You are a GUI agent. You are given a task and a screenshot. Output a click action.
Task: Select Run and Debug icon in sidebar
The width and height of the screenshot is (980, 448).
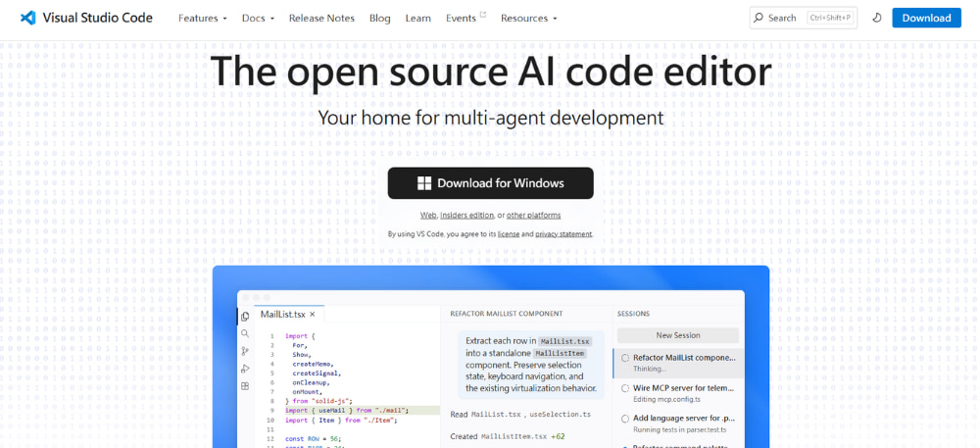pos(245,369)
